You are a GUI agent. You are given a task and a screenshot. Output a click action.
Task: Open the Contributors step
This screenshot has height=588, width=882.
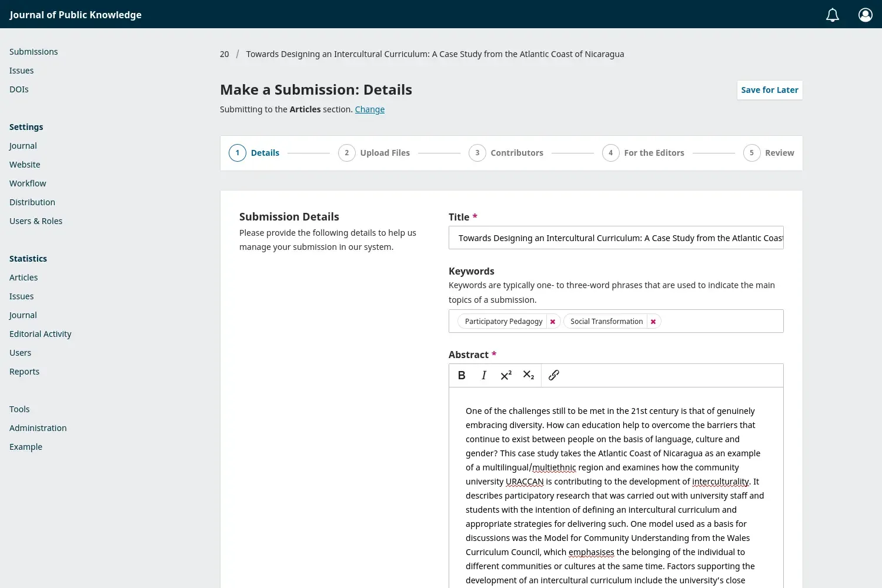(x=517, y=153)
